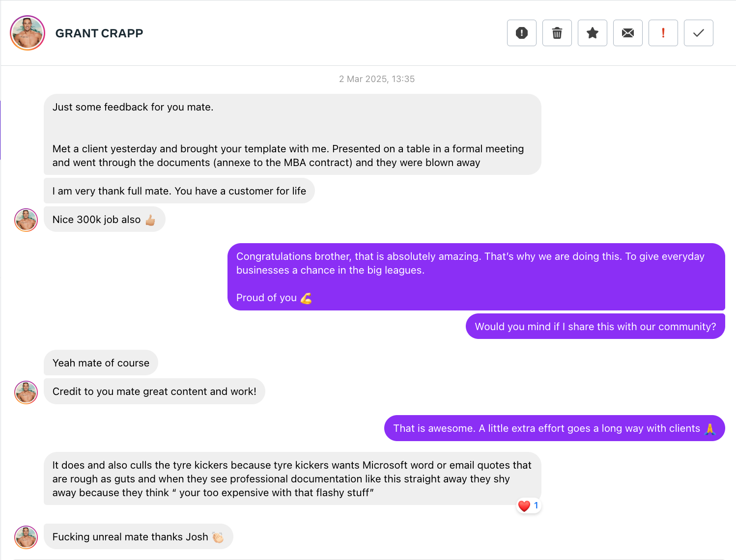Open the profile picture in the header
The height and width of the screenshot is (560, 736).
pyautogui.click(x=28, y=33)
